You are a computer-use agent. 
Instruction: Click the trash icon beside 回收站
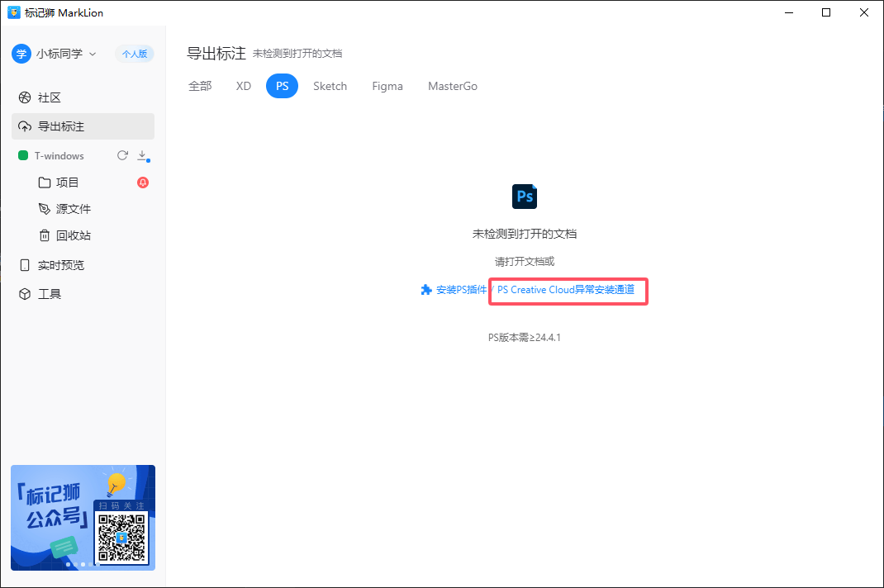point(45,235)
